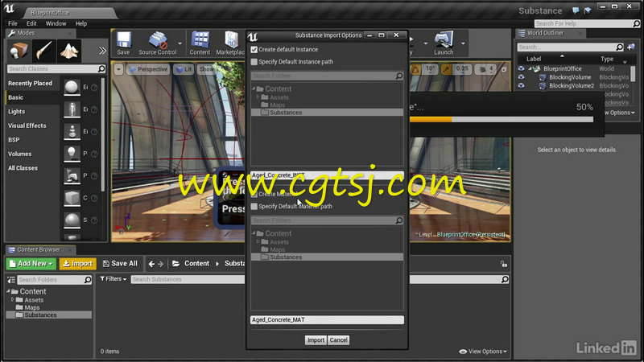Pick the Empty Pawn chess-piece item
644x362 pixels.
pos(72,131)
